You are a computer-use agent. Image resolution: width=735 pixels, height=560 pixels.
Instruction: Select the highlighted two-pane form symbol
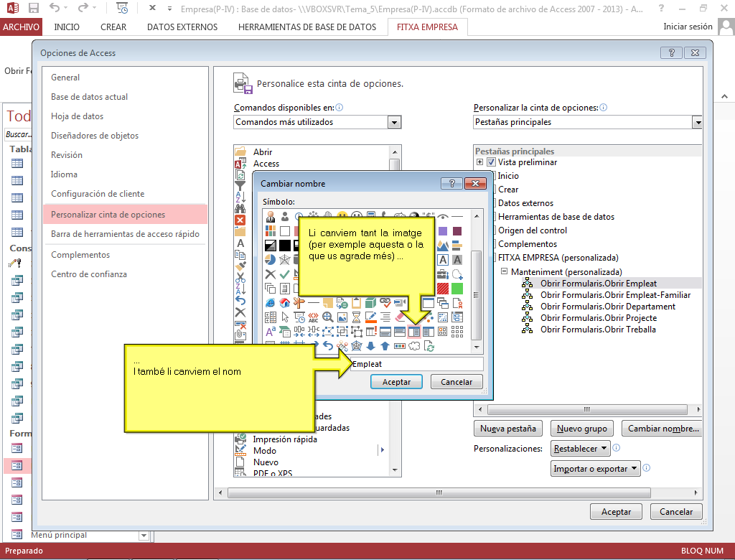(x=414, y=332)
